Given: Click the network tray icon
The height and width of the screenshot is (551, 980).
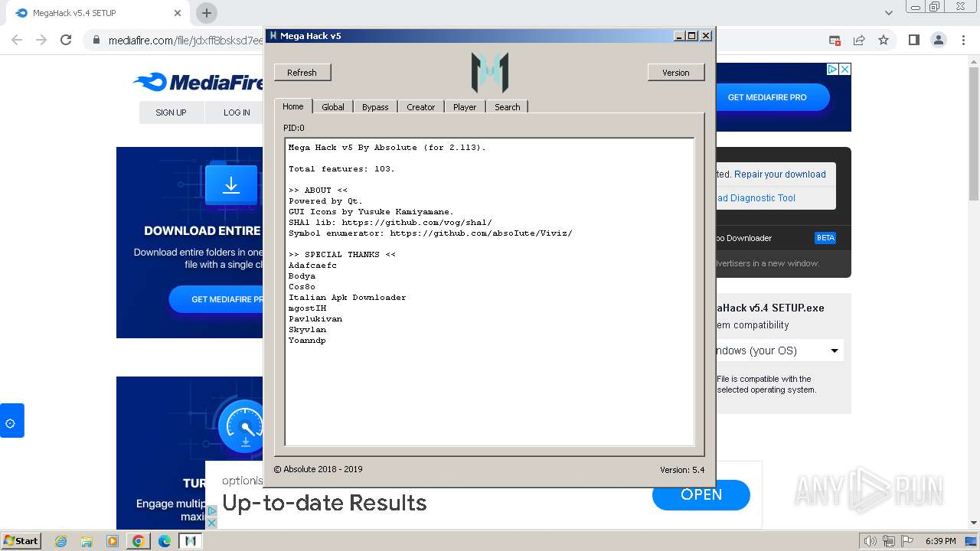Looking at the screenshot, I should [x=889, y=541].
